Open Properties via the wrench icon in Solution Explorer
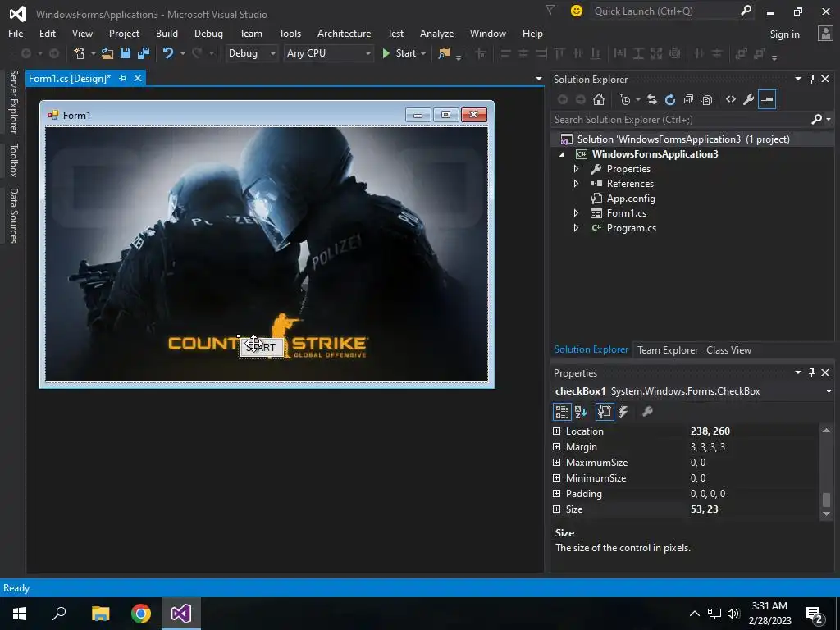Screen dimensions: 840x630 [x=748, y=99]
